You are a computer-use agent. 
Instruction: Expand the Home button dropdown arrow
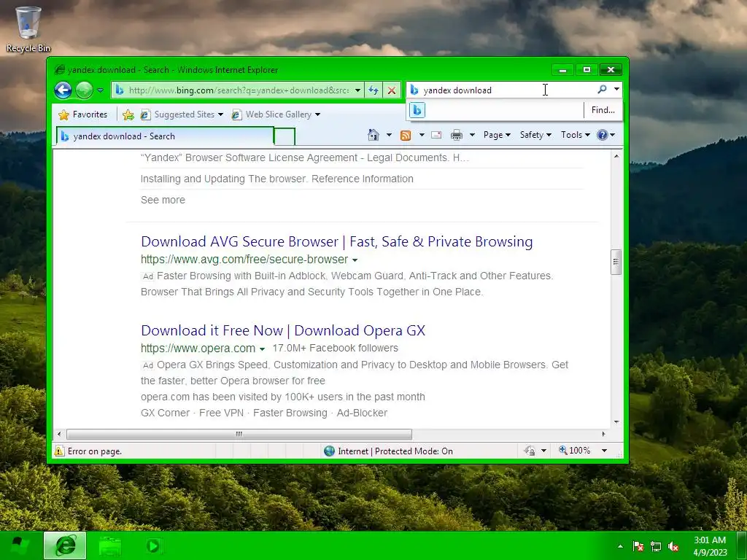389,135
